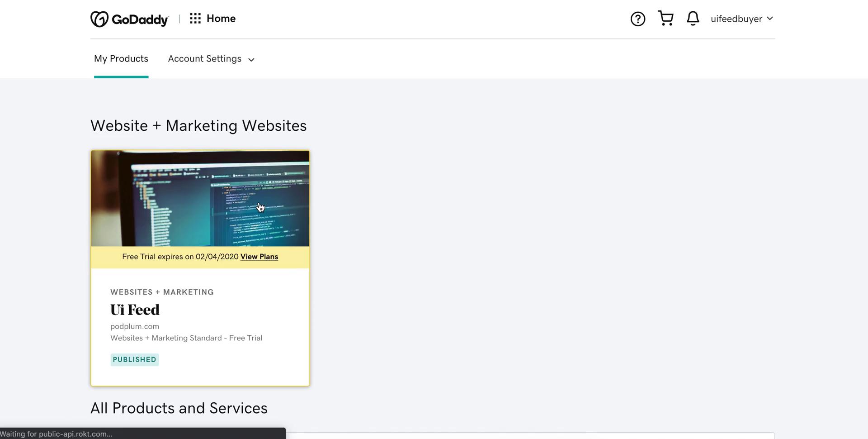868x439 pixels.
Task: Open the help question mark icon
Action: click(x=637, y=19)
